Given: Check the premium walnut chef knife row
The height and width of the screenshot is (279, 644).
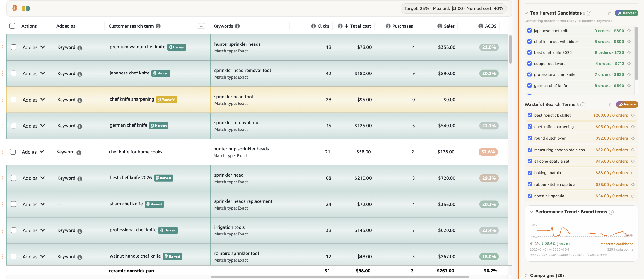Looking at the screenshot, I should pos(14,47).
